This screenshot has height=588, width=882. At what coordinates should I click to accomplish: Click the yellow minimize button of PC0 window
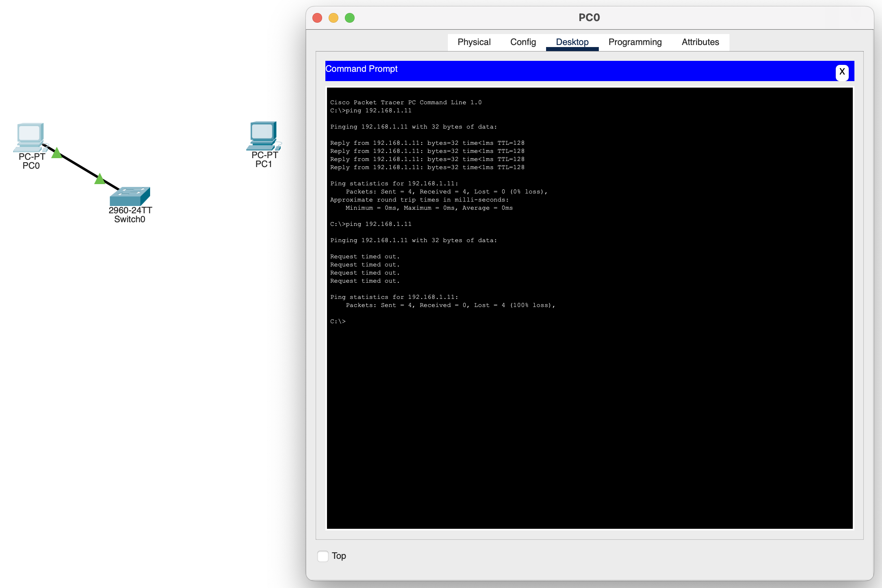click(x=333, y=18)
